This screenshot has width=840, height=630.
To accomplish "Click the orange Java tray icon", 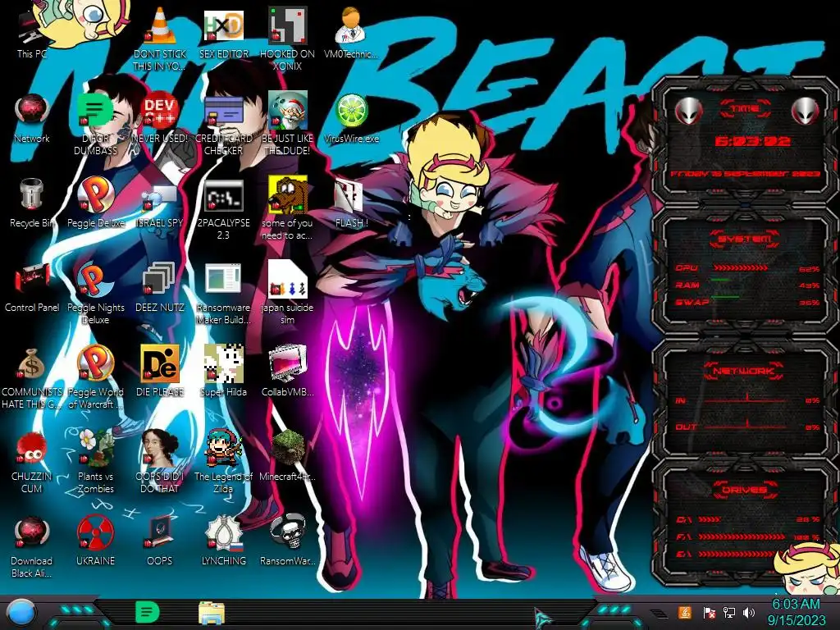I will [x=685, y=612].
